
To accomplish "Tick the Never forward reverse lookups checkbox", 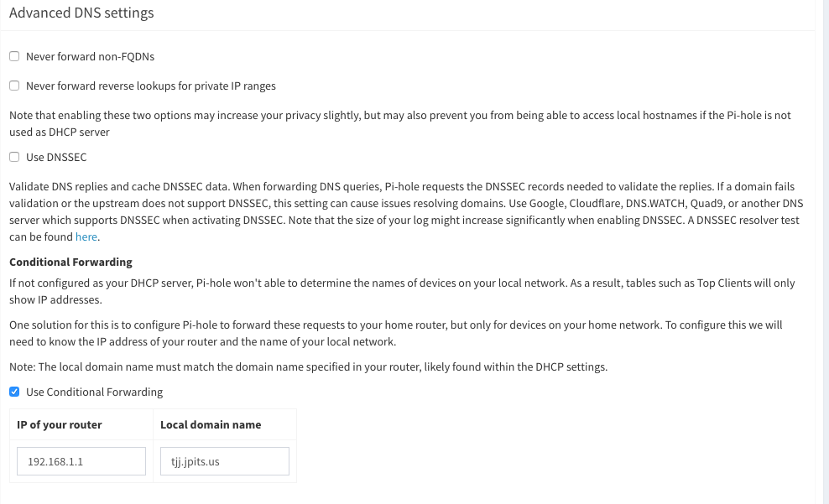I will [x=14, y=86].
